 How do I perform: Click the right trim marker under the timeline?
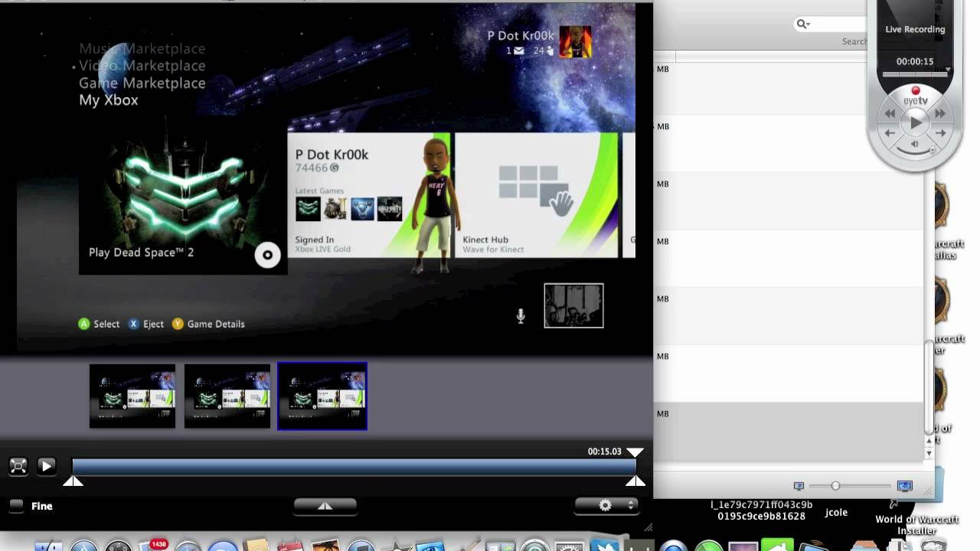tap(635, 481)
